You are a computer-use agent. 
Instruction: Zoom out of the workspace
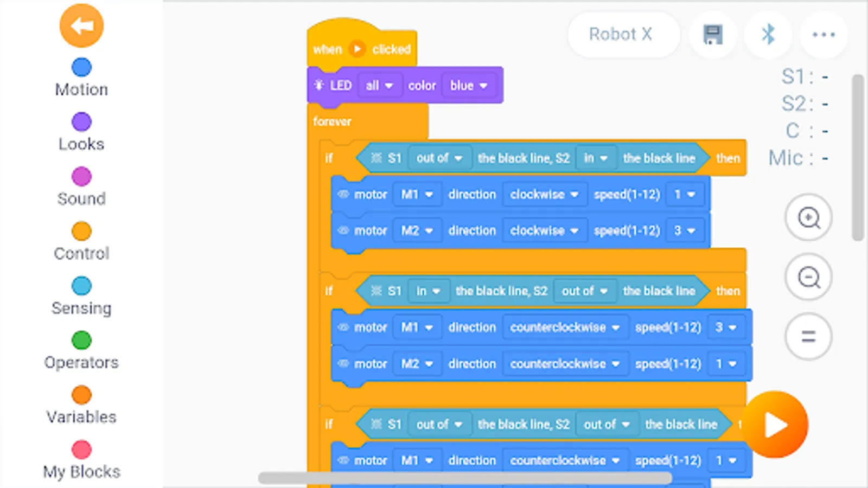click(x=808, y=278)
